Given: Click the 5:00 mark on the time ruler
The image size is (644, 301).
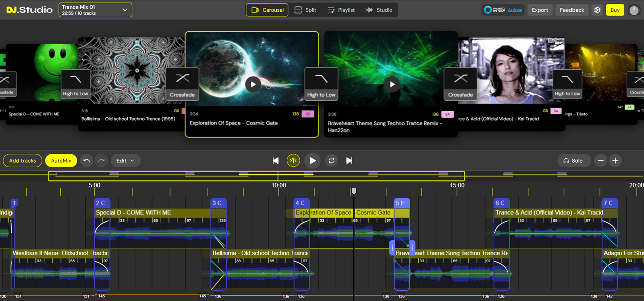Looking at the screenshot, I should coord(94,185).
